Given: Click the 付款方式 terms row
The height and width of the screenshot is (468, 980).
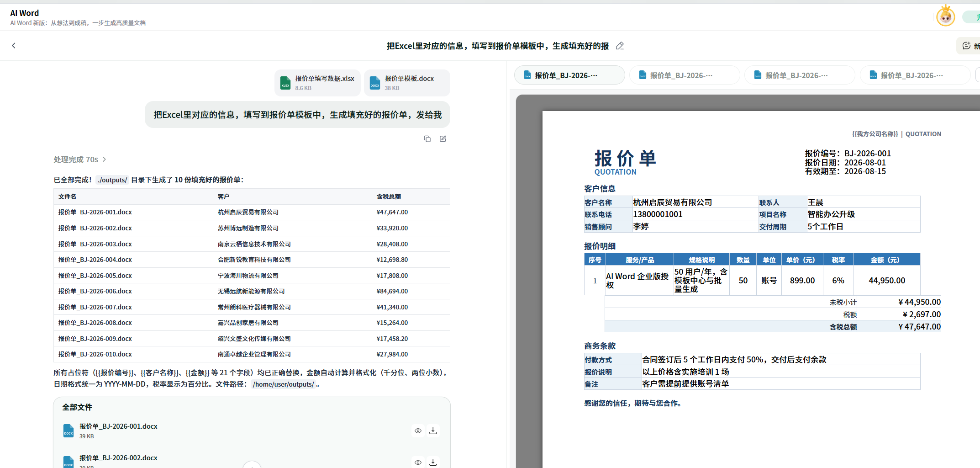Looking at the screenshot, I should point(752,360).
